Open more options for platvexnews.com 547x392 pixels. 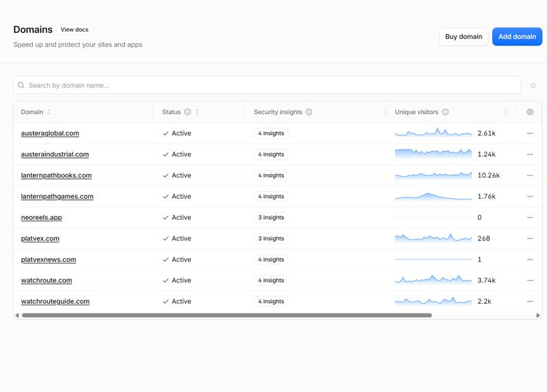[x=530, y=260]
